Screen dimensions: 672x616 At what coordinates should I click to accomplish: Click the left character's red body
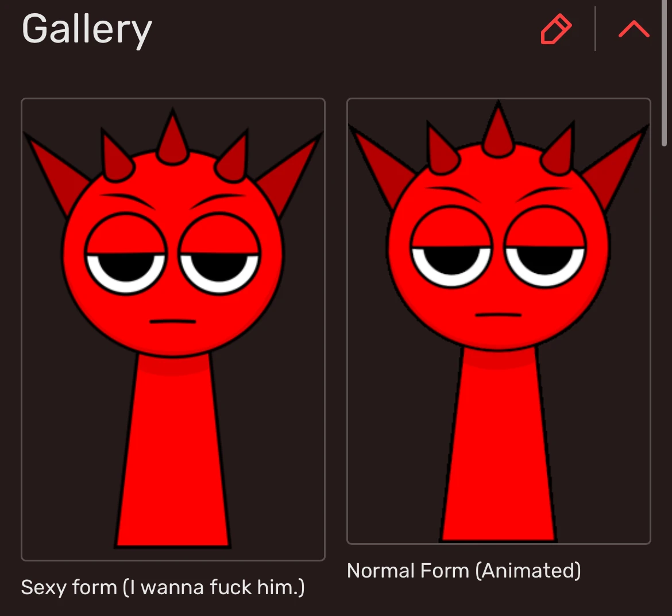coord(173,450)
